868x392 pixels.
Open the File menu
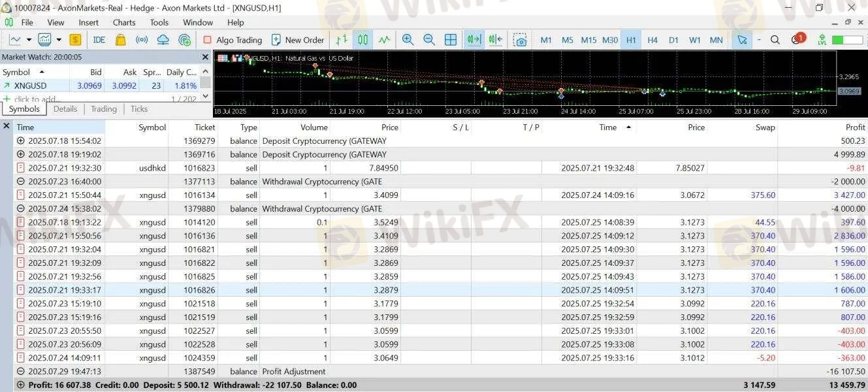[27, 22]
